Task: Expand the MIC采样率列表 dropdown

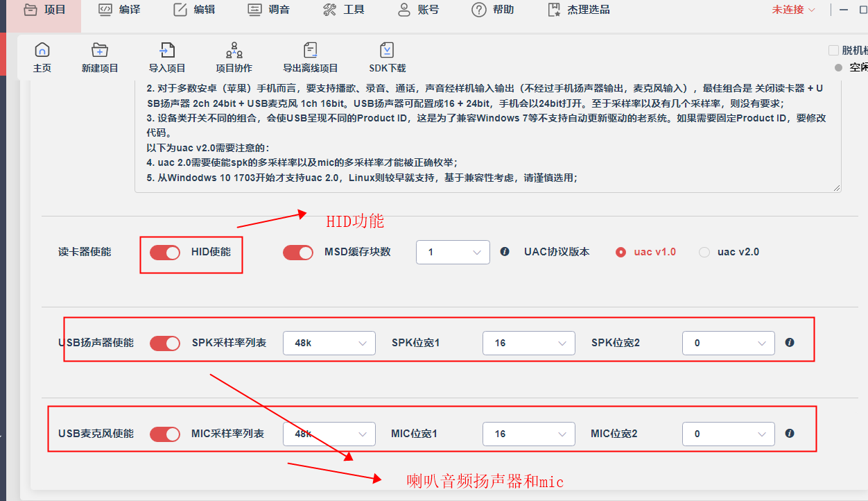Action: (x=329, y=434)
